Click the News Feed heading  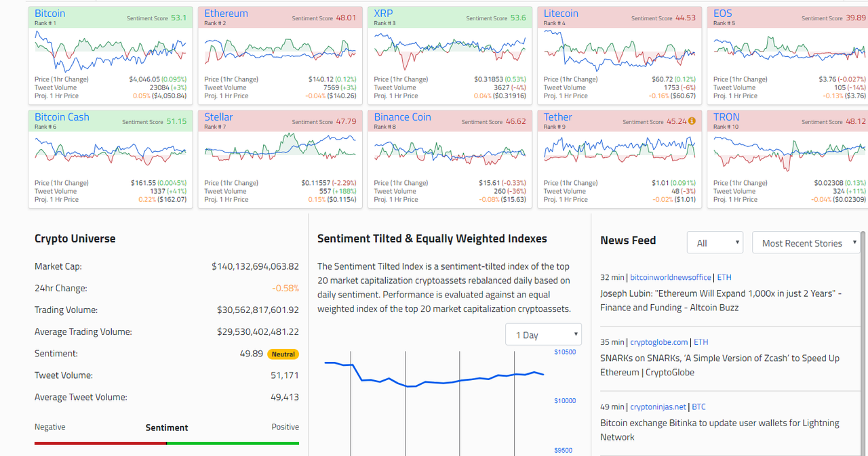click(x=628, y=240)
